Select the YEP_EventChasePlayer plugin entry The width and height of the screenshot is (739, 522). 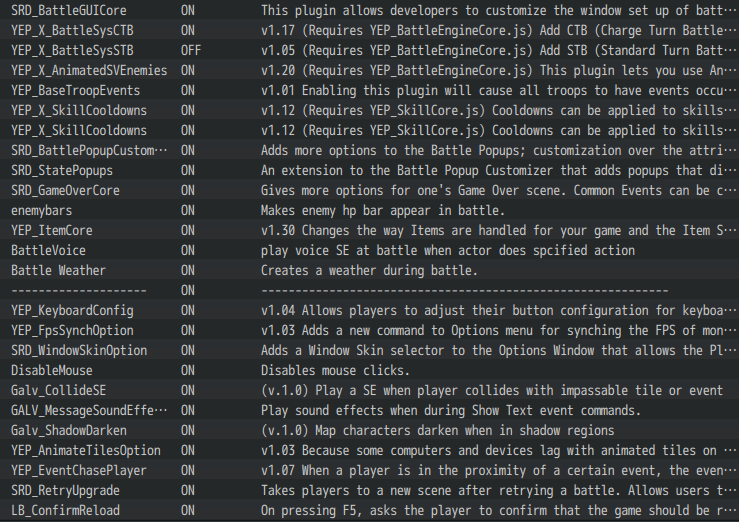click(79, 470)
